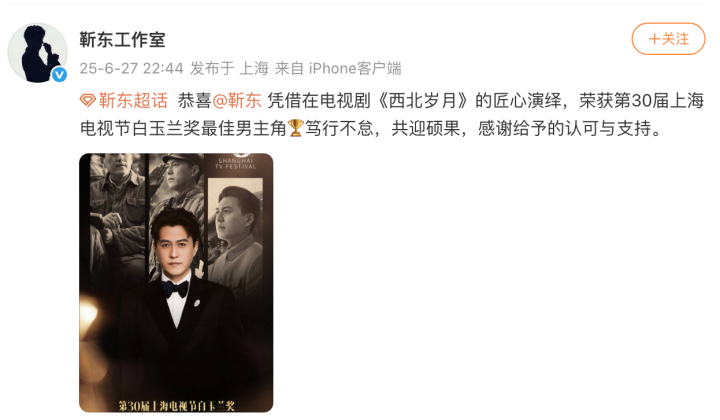Click the right sepia portrait panel
Image resolution: width=720 pixels, height=420 pixels.
coord(235,227)
